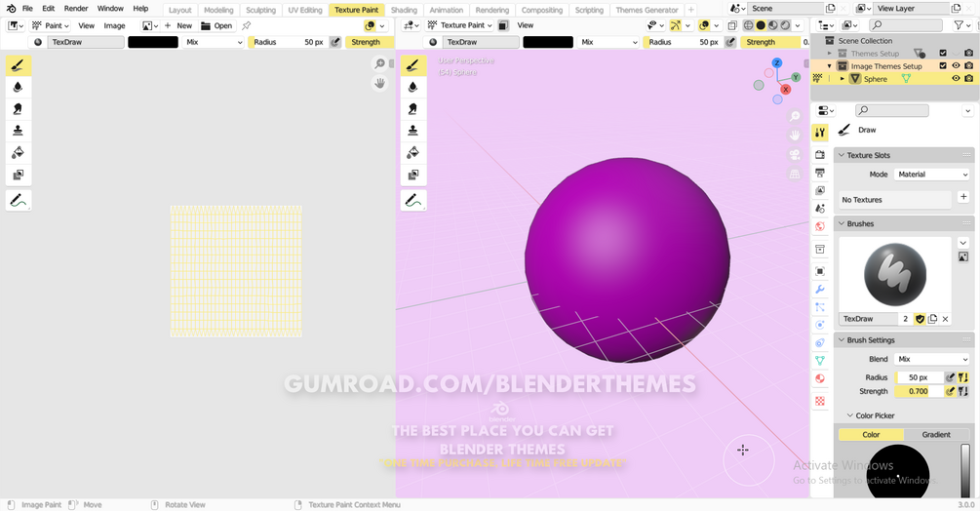
Task: Click the Open image button
Action: [x=216, y=25]
